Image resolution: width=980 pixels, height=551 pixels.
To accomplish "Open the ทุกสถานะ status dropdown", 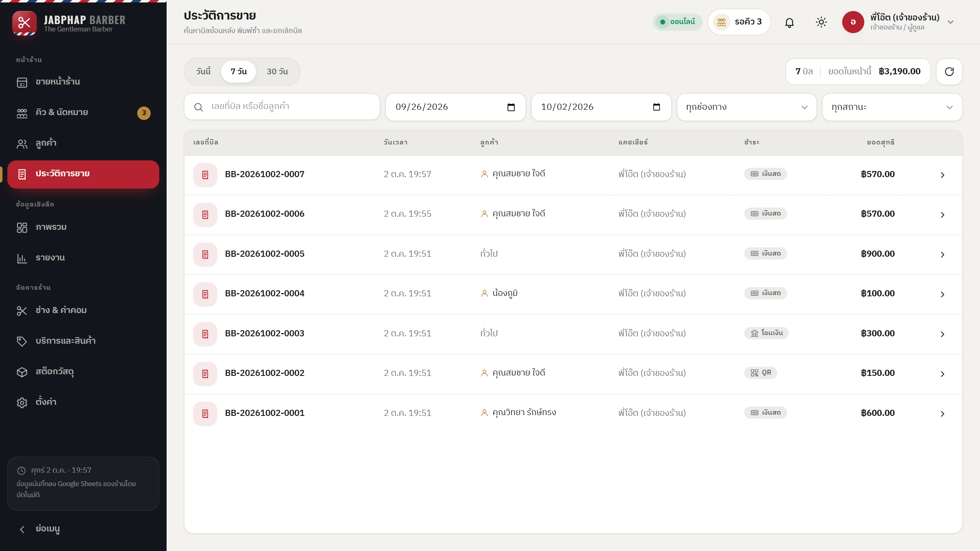I will 892,107.
